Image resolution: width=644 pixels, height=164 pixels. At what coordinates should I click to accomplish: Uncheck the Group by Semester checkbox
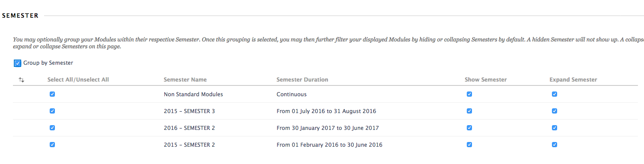point(18,63)
